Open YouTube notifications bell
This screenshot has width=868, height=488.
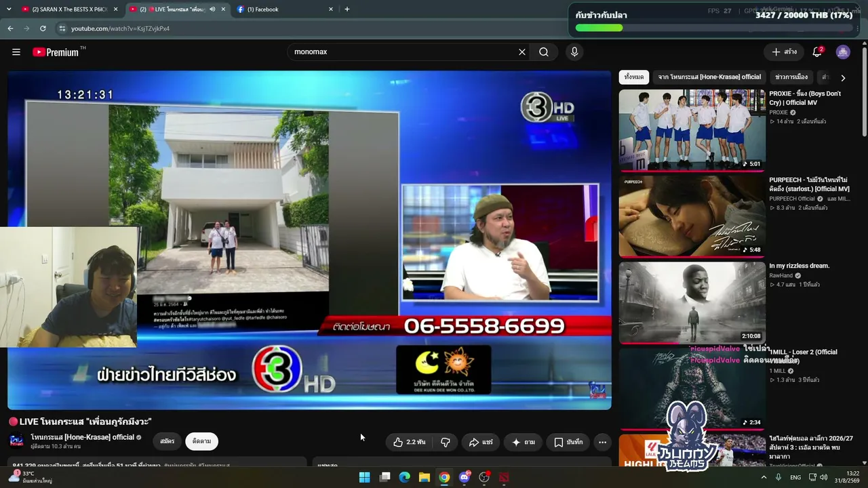817,52
